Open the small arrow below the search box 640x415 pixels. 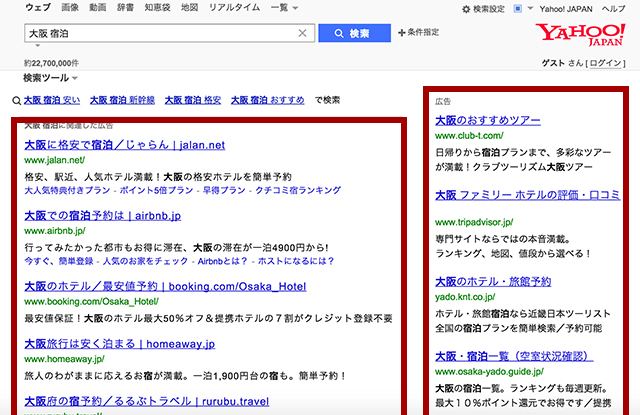pyautogui.click(x=38, y=45)
